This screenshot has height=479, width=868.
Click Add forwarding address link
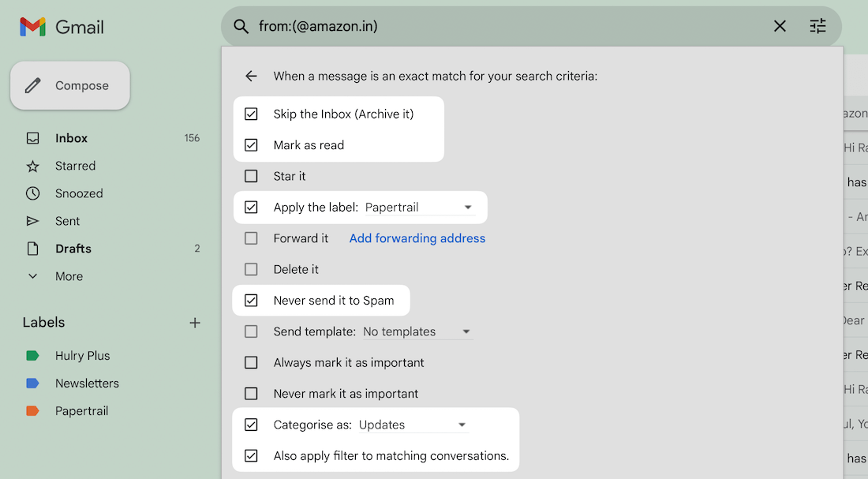tap(417, 238)
